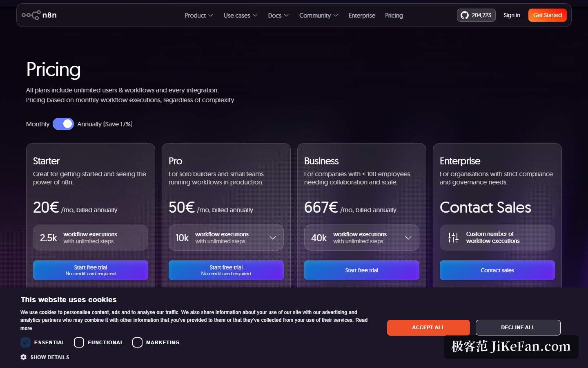
Task: Click Contact sales on Enterprise plan
Action: pyautogui.click(x=497, y=270)
